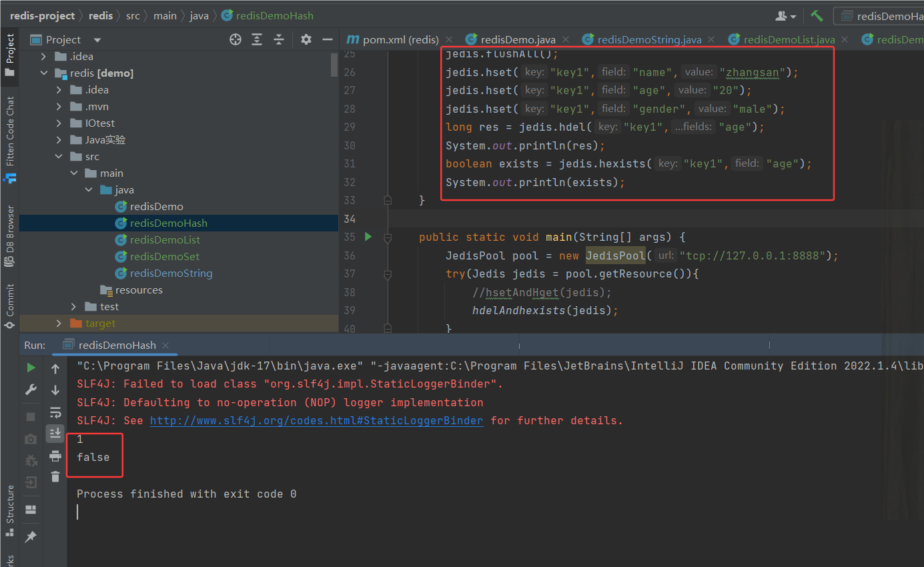Open Fitten Code Chat sidebar

tap(10, 139)
